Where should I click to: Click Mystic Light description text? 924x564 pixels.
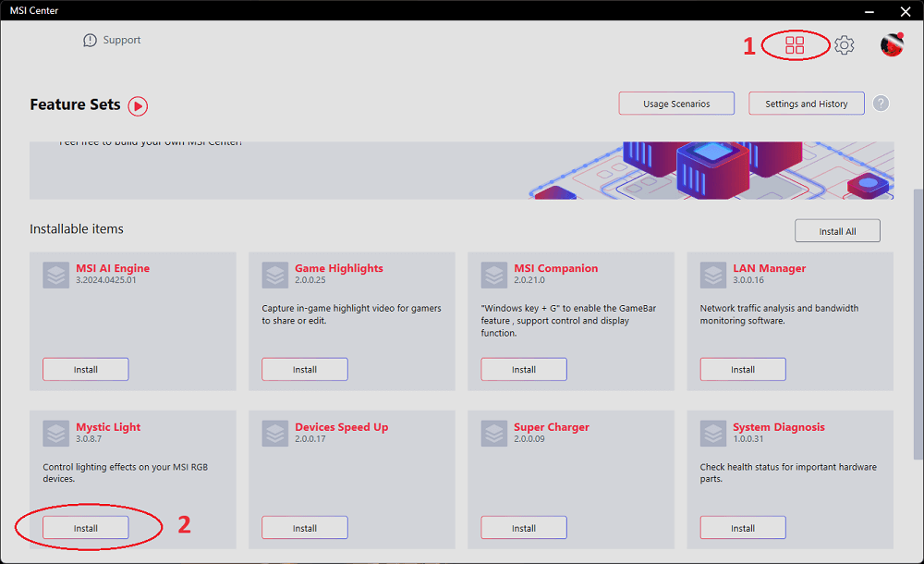(x=125, y=472)
